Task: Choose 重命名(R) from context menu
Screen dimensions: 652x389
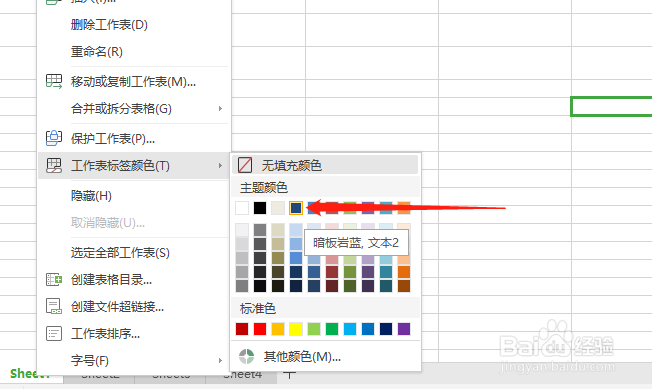Action: [97, 52]
